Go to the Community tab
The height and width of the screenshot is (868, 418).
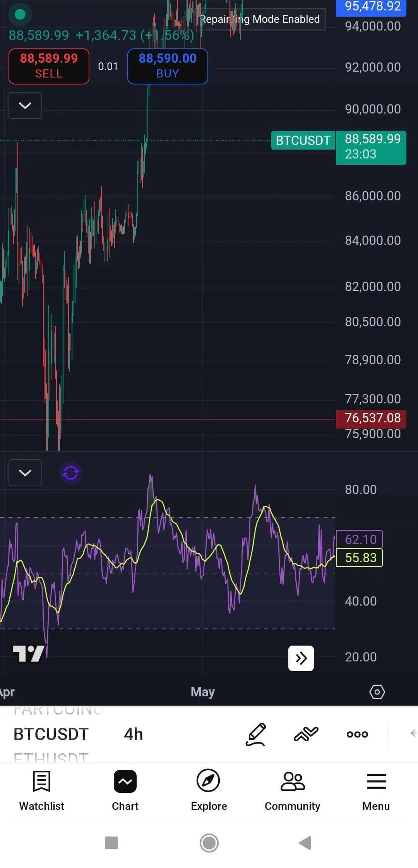293,790
